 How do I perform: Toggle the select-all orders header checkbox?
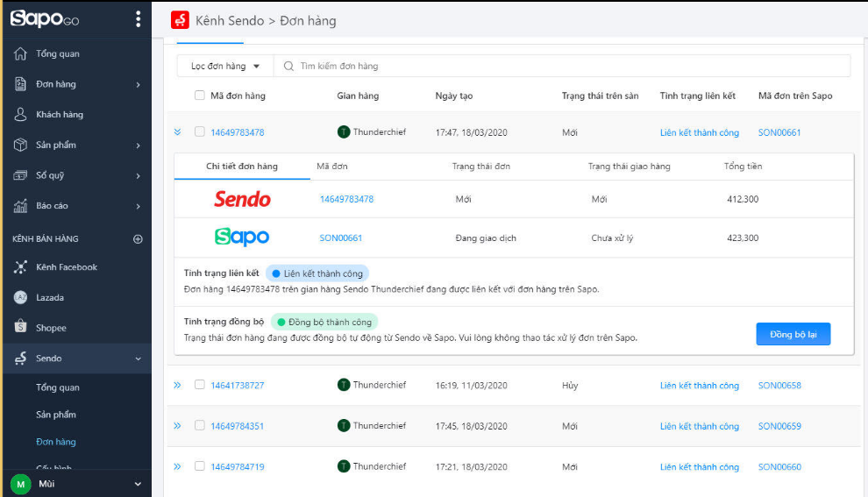[200, 96]
